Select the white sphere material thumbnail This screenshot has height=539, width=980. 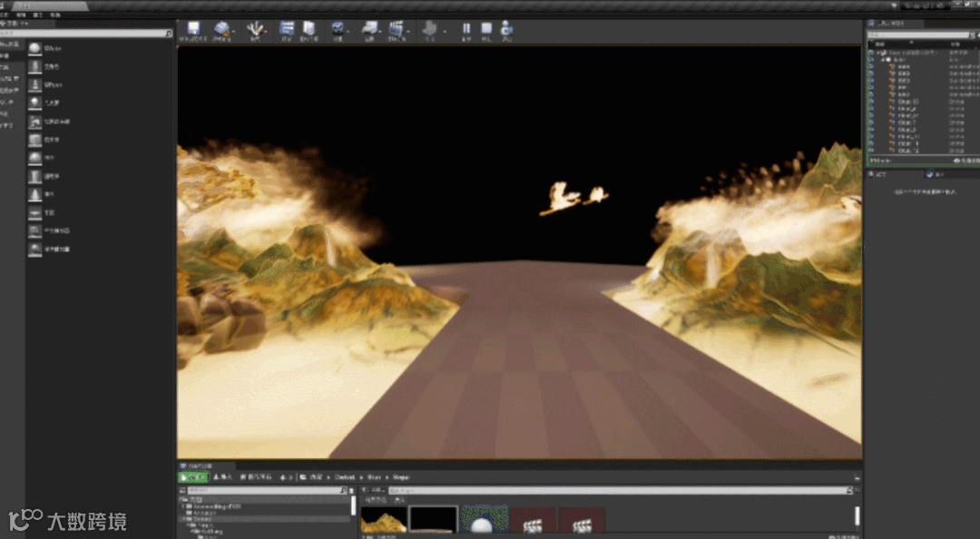click(483, 520)
